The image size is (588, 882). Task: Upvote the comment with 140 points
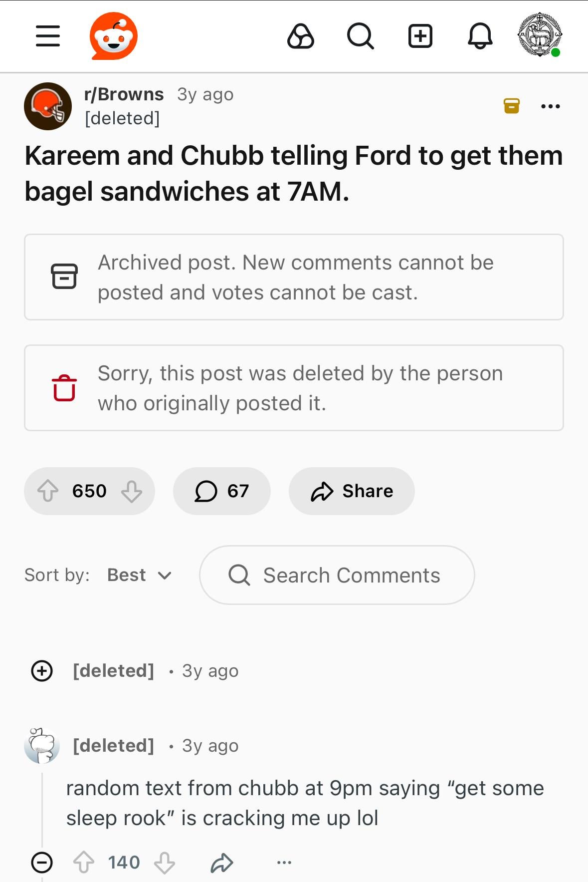[x=84, y=862]
